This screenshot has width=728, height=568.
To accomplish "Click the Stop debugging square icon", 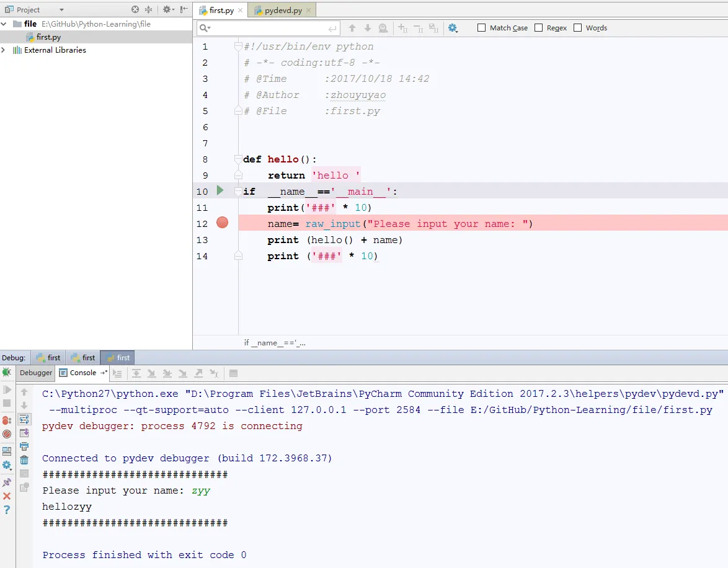I will click(x=7, y=403).
